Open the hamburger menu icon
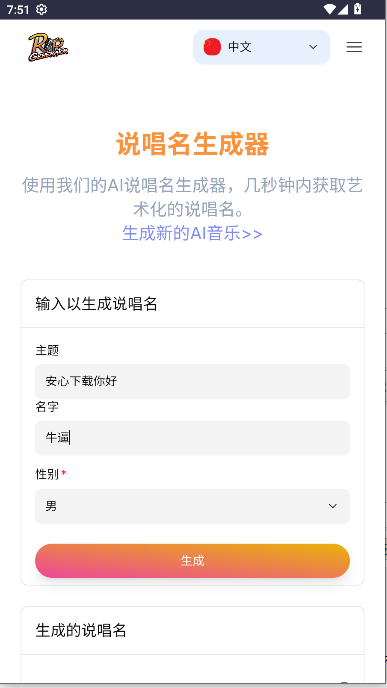This screenshot has height=688, width=387. point(354,47)
